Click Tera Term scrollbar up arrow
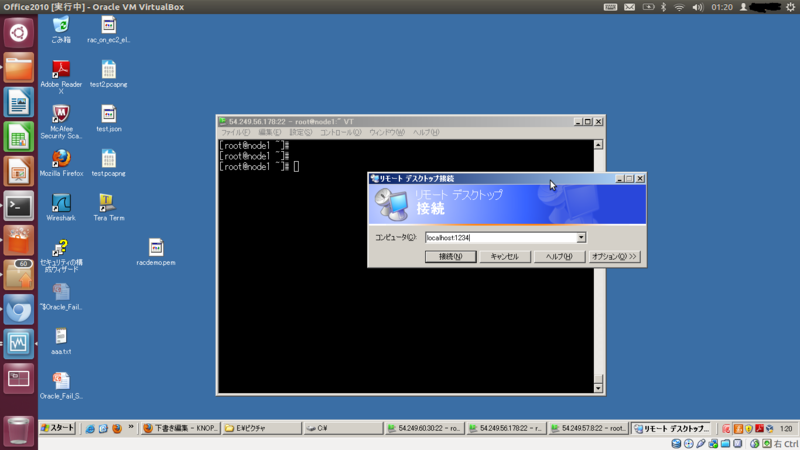Screen dimensions: 800x450 point(598,145)
